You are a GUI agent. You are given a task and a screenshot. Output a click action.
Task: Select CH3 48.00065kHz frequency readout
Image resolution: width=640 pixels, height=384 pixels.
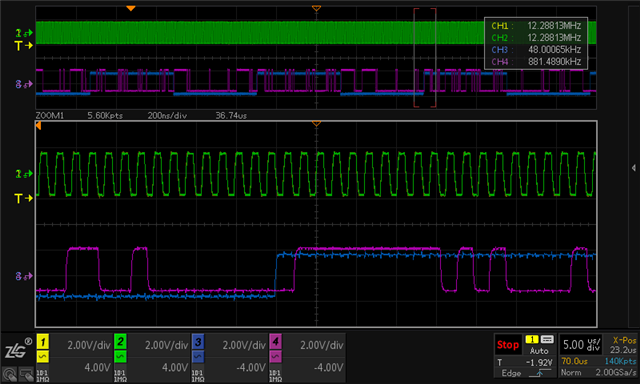(536, 50)
